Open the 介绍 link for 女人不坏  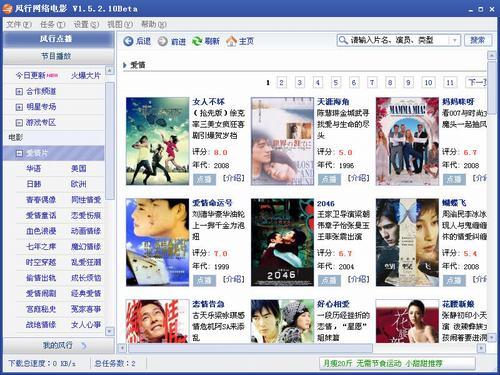click(234, 178)
